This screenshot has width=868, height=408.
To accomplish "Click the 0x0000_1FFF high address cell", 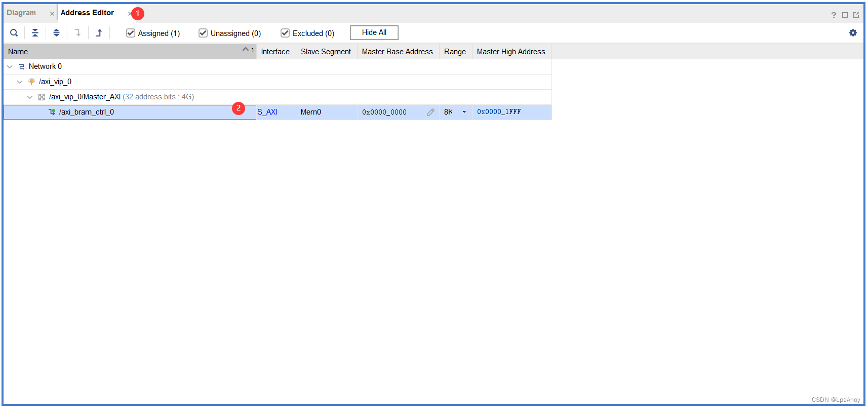I will point(499,112).
